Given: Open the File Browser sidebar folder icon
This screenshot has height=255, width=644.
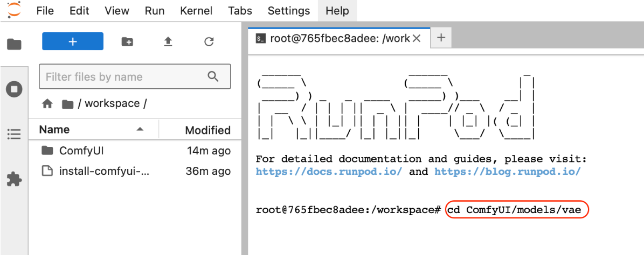Looking at the screenshot, I should (14, 44).
